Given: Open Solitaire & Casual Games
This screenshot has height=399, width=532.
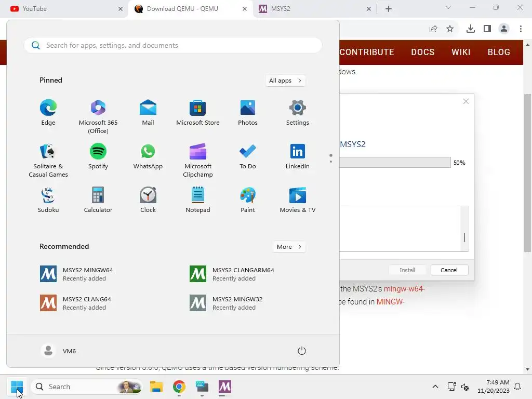Looking at the screenshot, I should [48, 161].
